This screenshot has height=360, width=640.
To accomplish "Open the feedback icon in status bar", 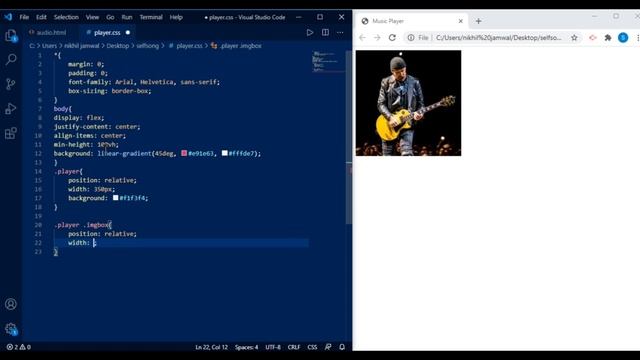I will pos(328,347).
